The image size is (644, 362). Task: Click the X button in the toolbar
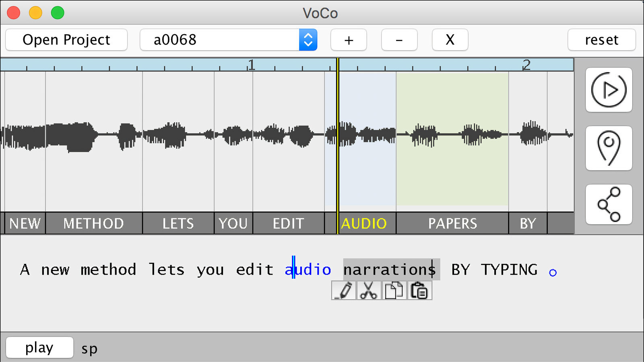[450, 40]
